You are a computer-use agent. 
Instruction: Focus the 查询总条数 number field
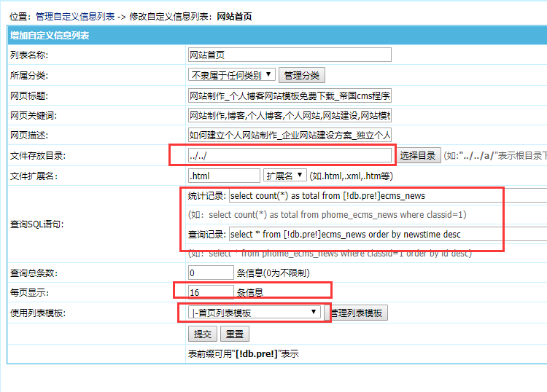point(210,273)
